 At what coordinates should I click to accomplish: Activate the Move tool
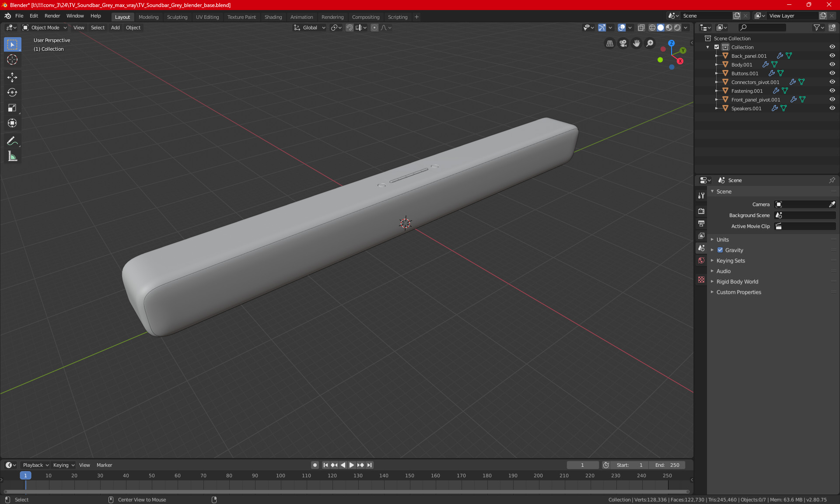12,77
